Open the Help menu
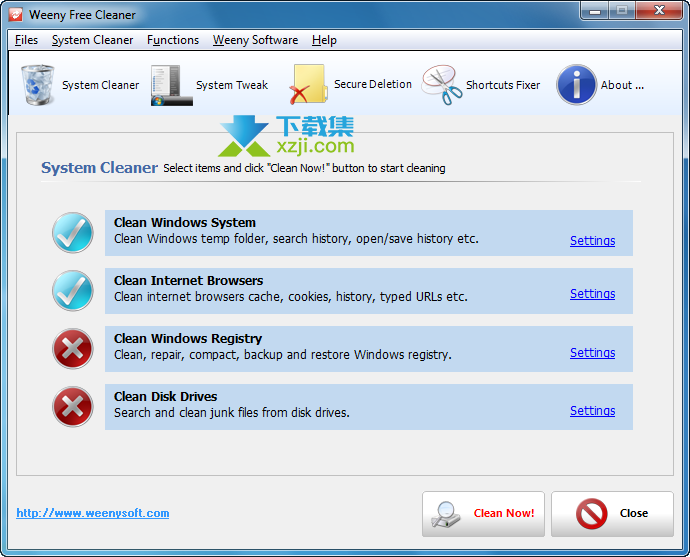Screen dimensions: 690x557 324,40
